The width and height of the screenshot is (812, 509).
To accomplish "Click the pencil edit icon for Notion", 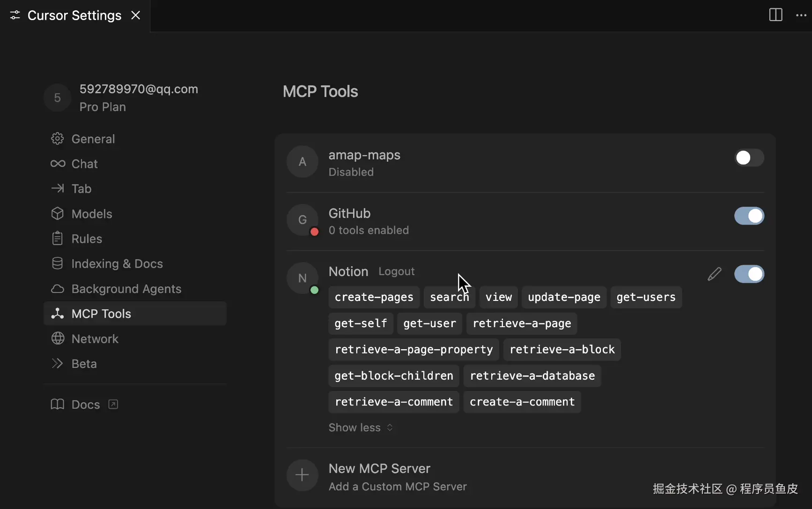I will pos(714,274).
